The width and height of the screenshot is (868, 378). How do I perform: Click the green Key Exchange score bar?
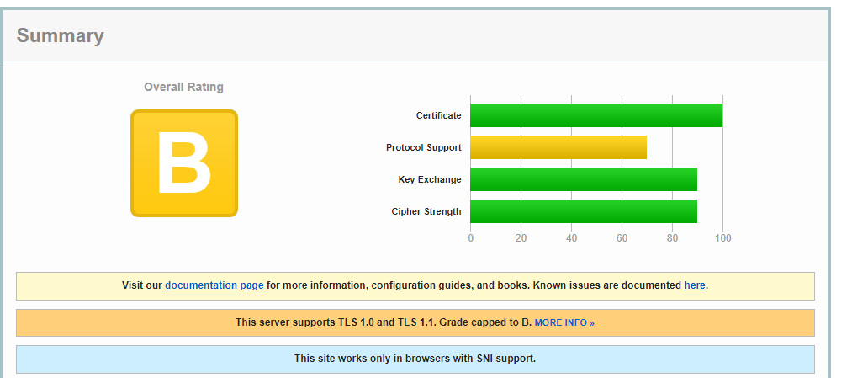click(x=584, y=179)
